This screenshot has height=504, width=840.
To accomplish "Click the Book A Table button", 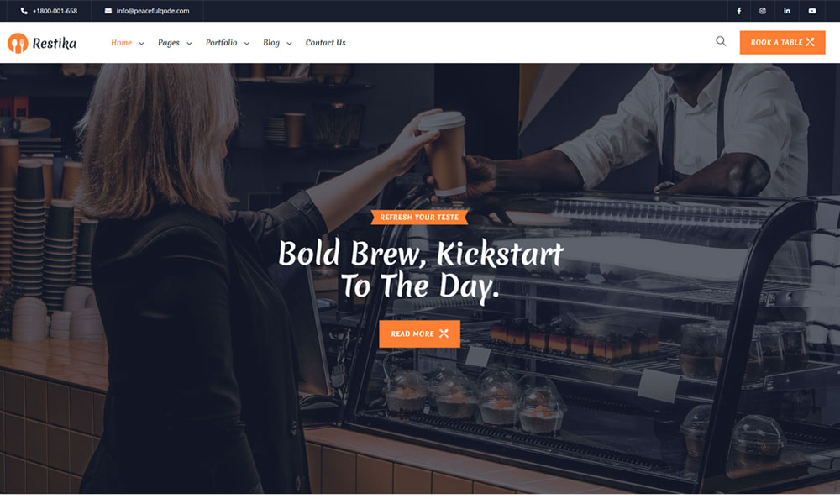I will click(782, 42).
